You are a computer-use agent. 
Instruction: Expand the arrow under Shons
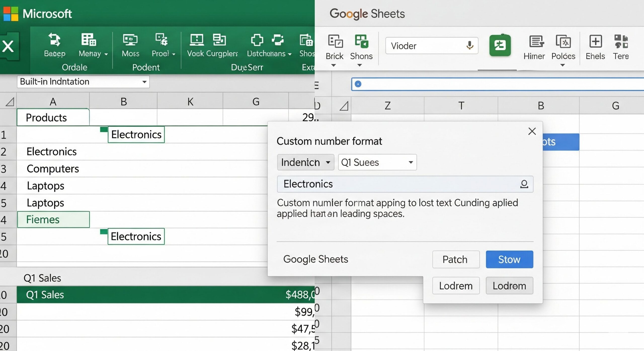(x=360, y=65)
